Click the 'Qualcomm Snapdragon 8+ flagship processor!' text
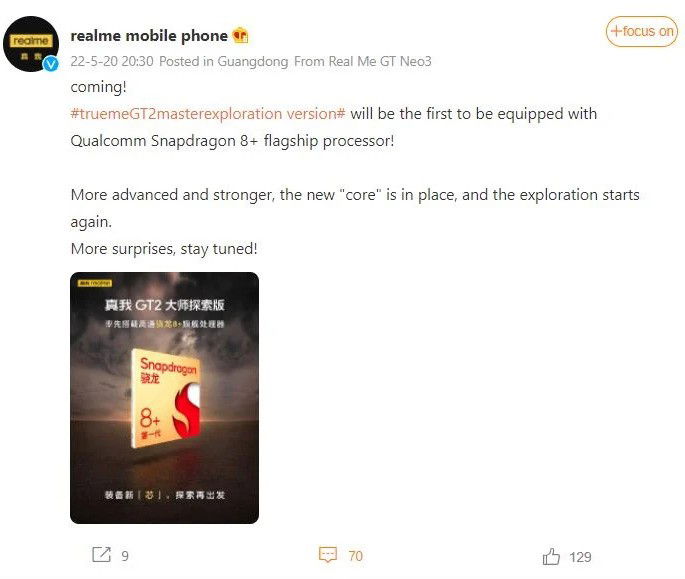Screen dimensions: 685x579 [x=232, y=140]
